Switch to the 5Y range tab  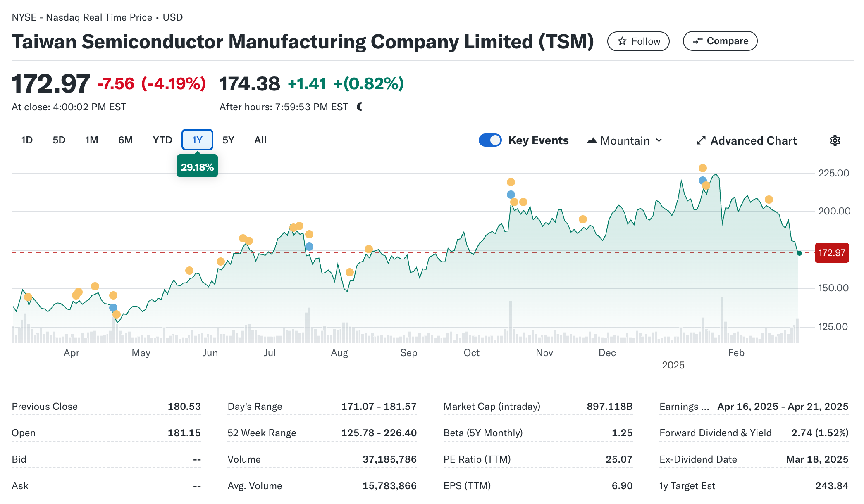click(228, 140)
